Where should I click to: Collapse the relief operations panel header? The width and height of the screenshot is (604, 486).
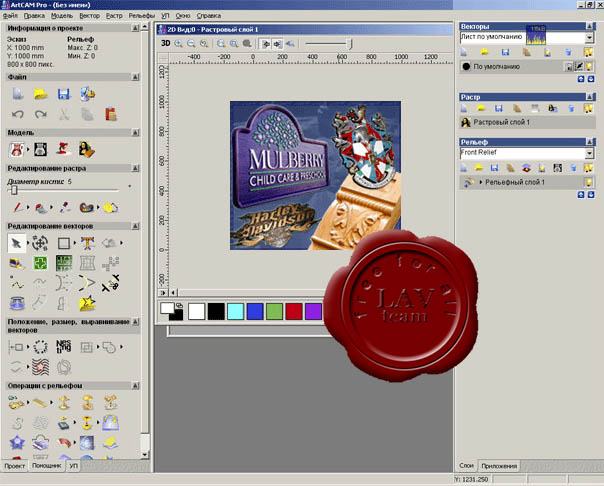click(135, 385)
